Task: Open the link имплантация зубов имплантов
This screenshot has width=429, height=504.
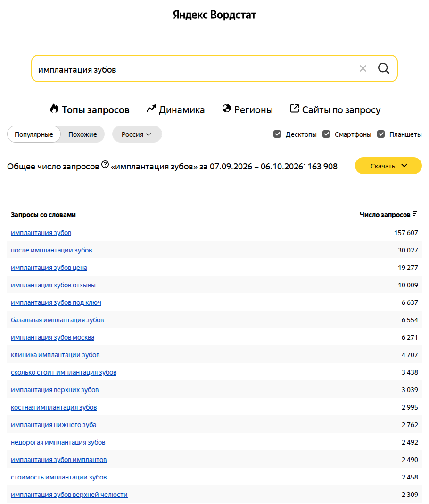Action: point(59,460)
